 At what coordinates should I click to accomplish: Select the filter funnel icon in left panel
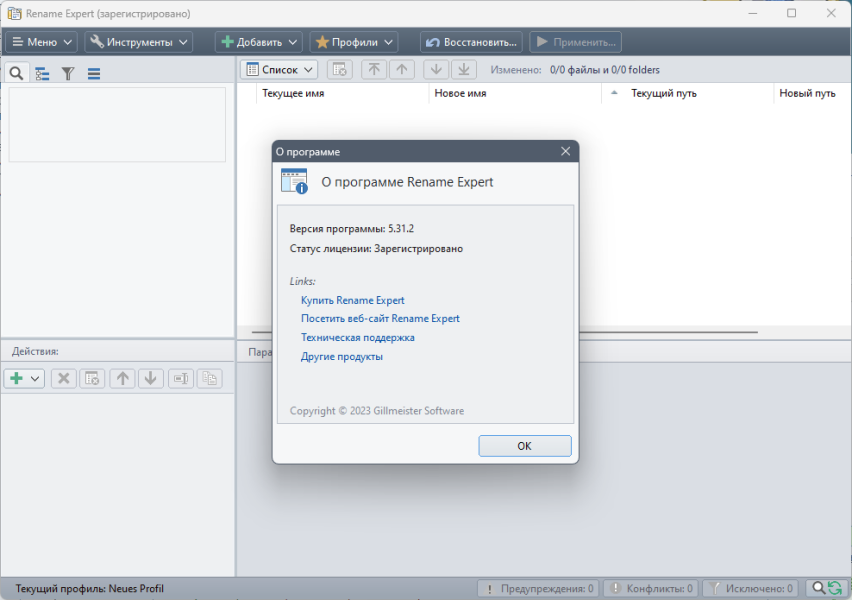[x=68, y=73]
